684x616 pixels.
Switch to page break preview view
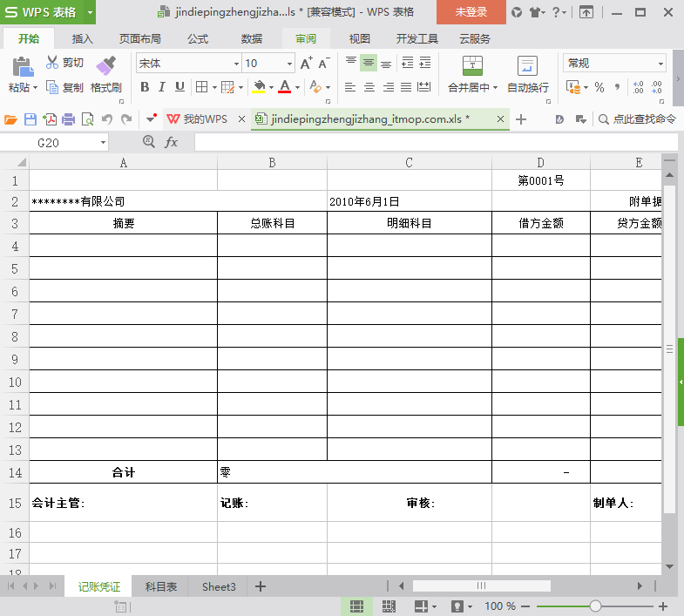pyautogui.click(x=389, y=606)
